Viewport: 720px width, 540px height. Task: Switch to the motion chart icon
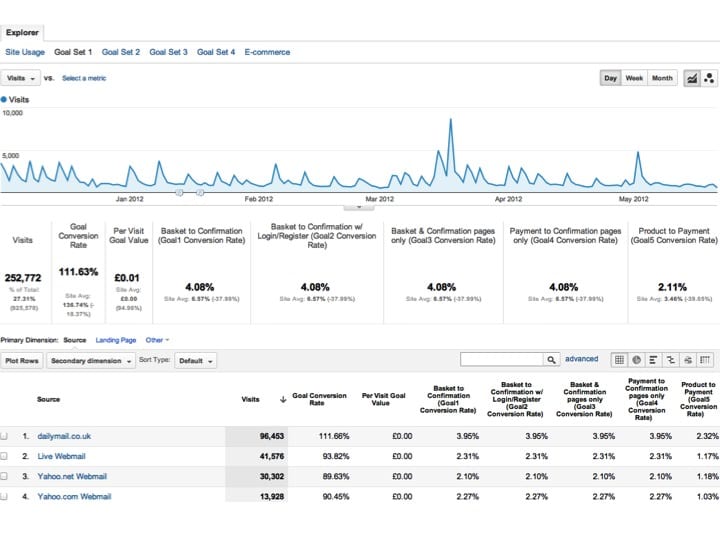tap(709, 78)
